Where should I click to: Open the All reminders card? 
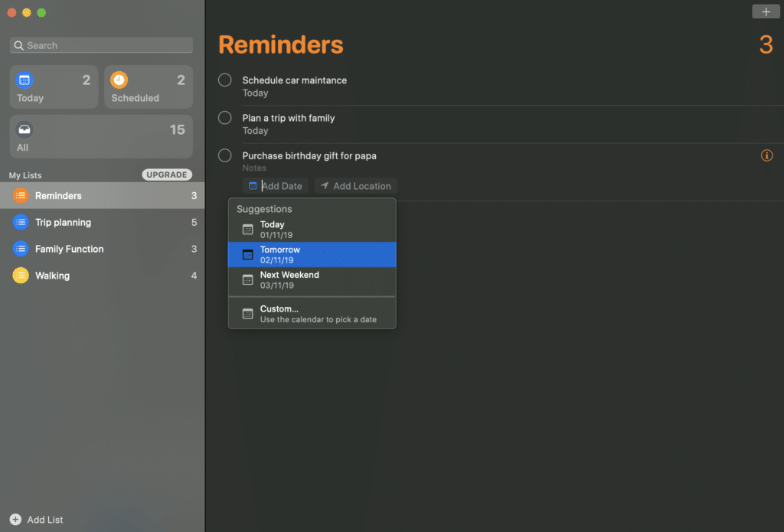pyautogui.click(x=101, y=136)
